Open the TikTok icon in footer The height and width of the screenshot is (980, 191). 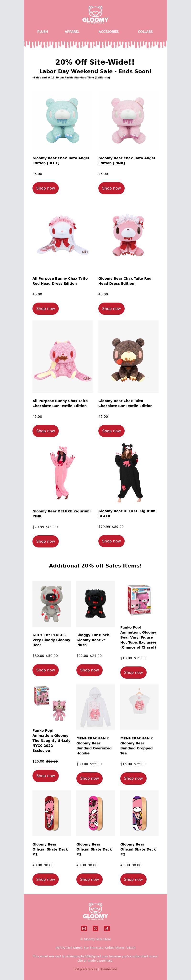tap(107, 928)
